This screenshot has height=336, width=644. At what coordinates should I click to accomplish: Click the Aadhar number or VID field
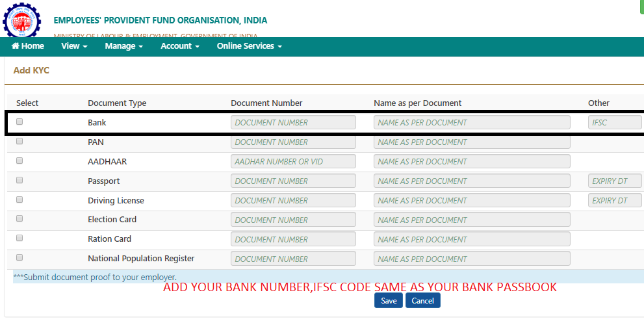293,161
